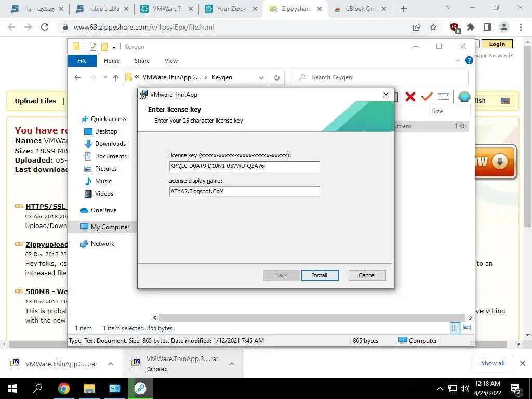This screenshot has height=399, width=532.
Task: Click Show all downloads button
Action: pyautogui.click(x=493, y=363)
